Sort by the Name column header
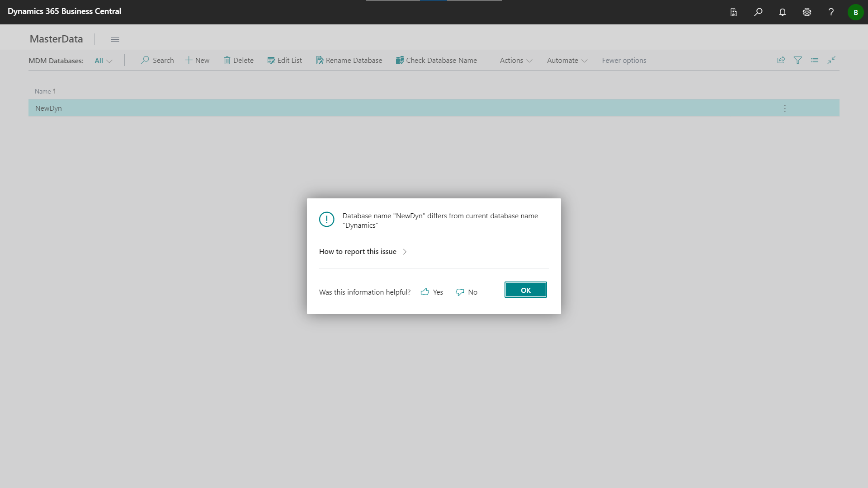This screenshot has height=488, width=868. (x=45, y=91)
